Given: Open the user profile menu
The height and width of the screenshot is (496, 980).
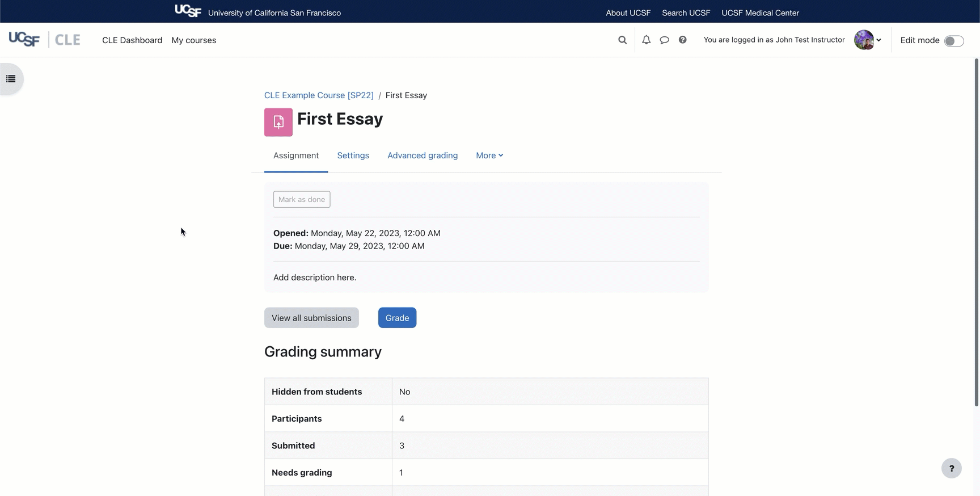Looking at the screenshot, I should [867, 40].
